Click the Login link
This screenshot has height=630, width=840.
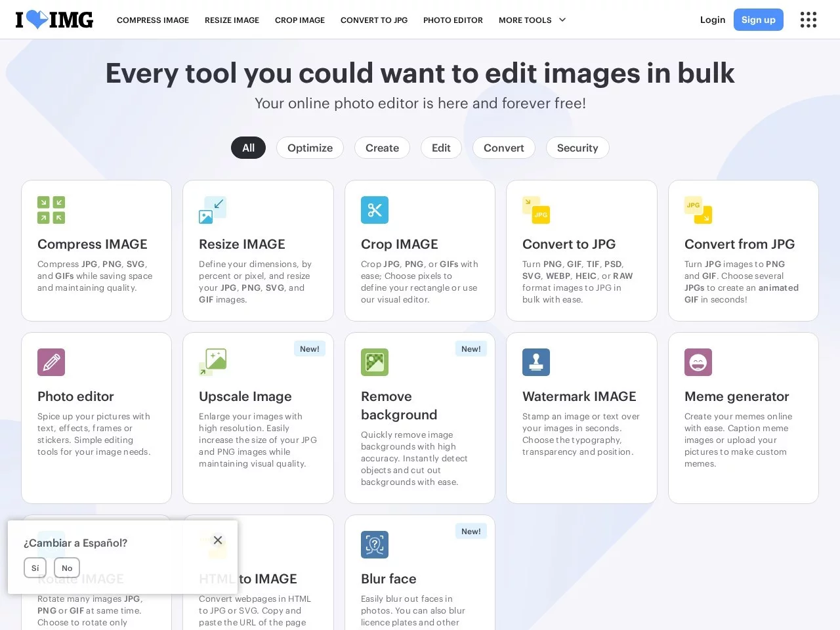713,20
